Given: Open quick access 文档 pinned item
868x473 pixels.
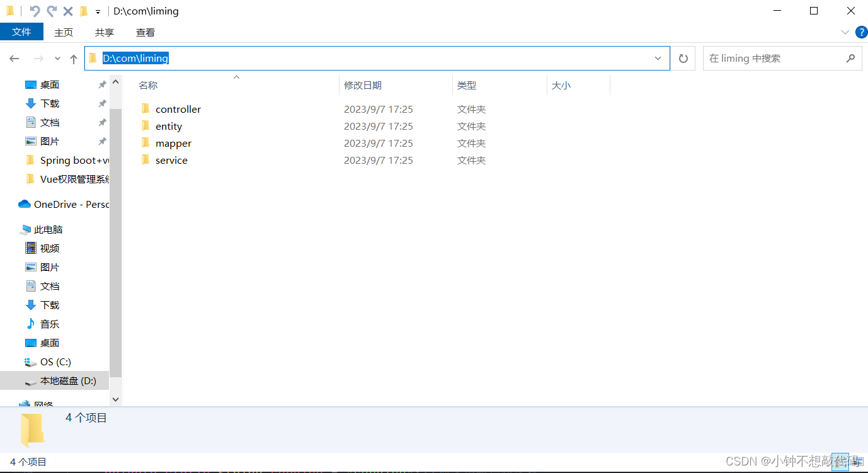Looking at the screenshot, I should 50,122.
